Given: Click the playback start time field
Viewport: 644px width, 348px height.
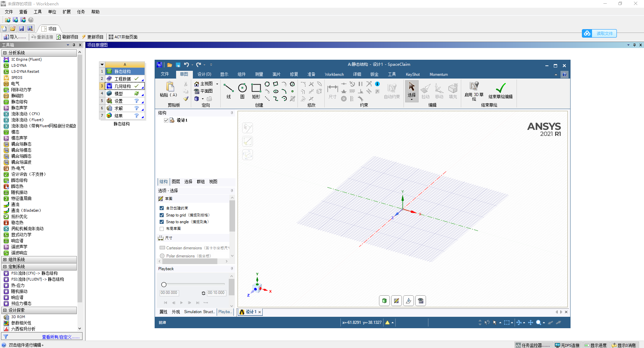Looking at the screenshot, I should pos(169,293).
